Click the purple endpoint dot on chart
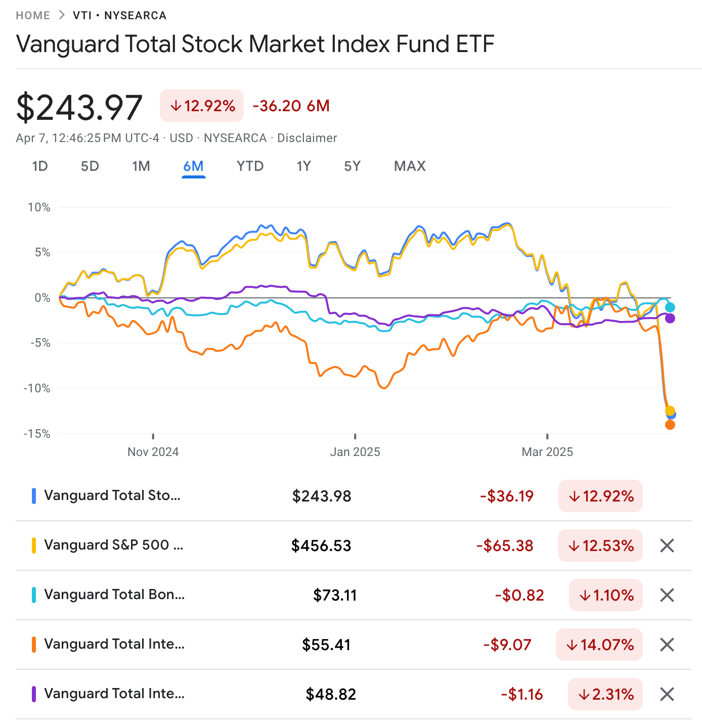The height and width of the screenshot is (728, 702). (x=670, y=318)
